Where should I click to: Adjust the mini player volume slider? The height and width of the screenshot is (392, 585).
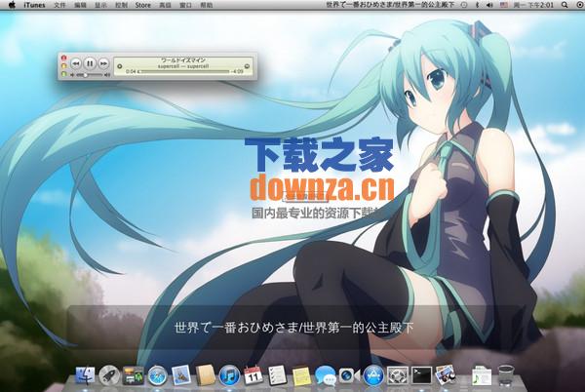pyautogui.click(x=89, y=75)
